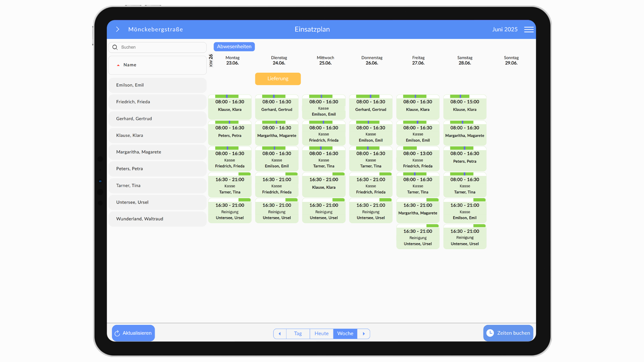Screen dimensions: 644x362
Task: Open Friday 08:00 - 13:00 Kasse shift
Action: coord(418,160)
